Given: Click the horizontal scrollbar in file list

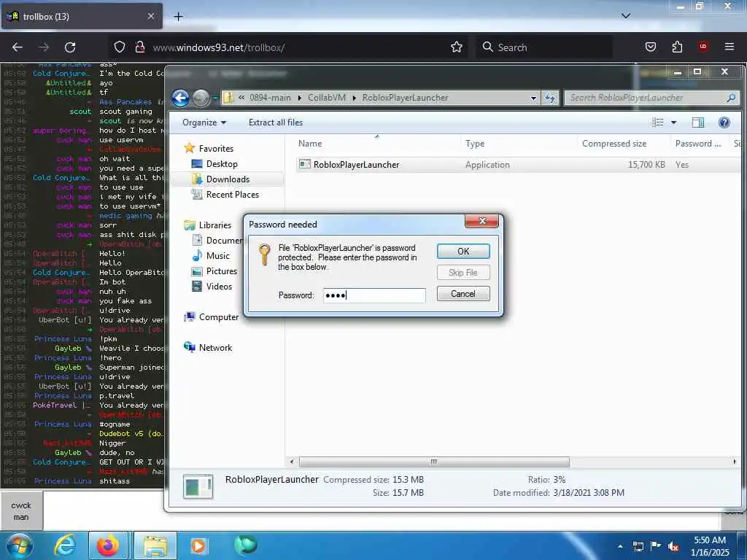Looking at the screenshot, I should tap(433, 462).
